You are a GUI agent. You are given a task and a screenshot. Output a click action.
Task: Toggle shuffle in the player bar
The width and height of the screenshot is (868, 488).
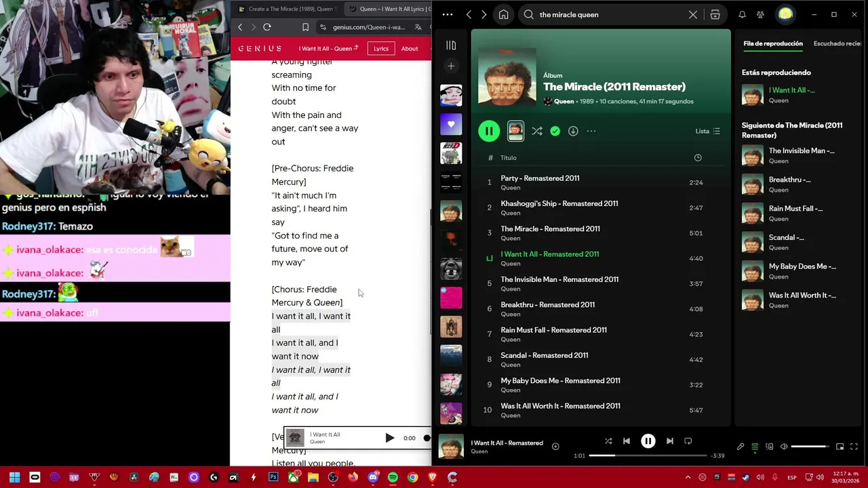pyautogui.click(x=608, y=441)
